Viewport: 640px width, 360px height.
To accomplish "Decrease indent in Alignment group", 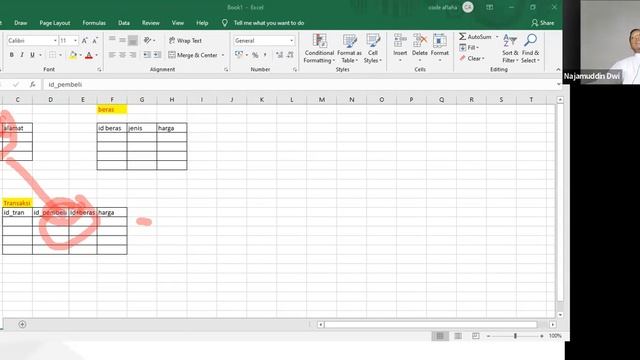I will pos(147,55).
